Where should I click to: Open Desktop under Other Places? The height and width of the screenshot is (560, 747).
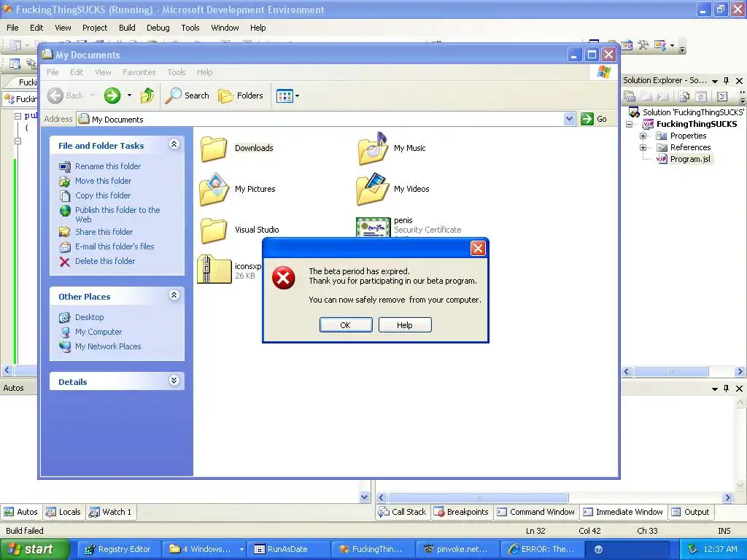click(x=89, y=317)
